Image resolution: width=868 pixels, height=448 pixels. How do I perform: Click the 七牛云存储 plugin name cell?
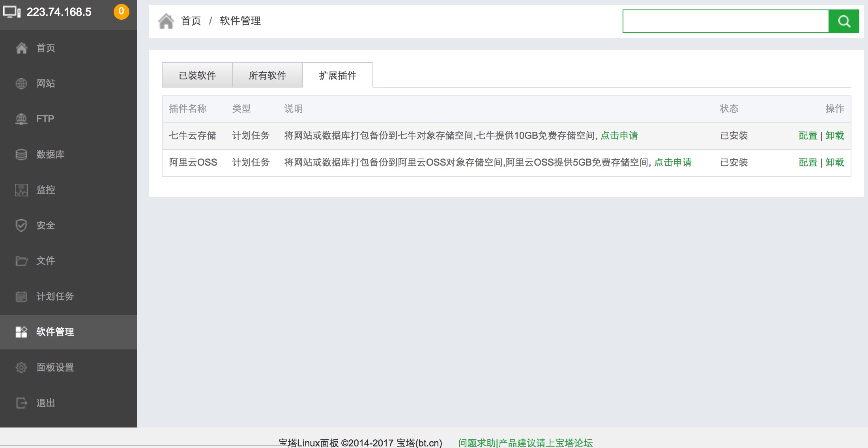pyautogui.click(x=193, y=136)
